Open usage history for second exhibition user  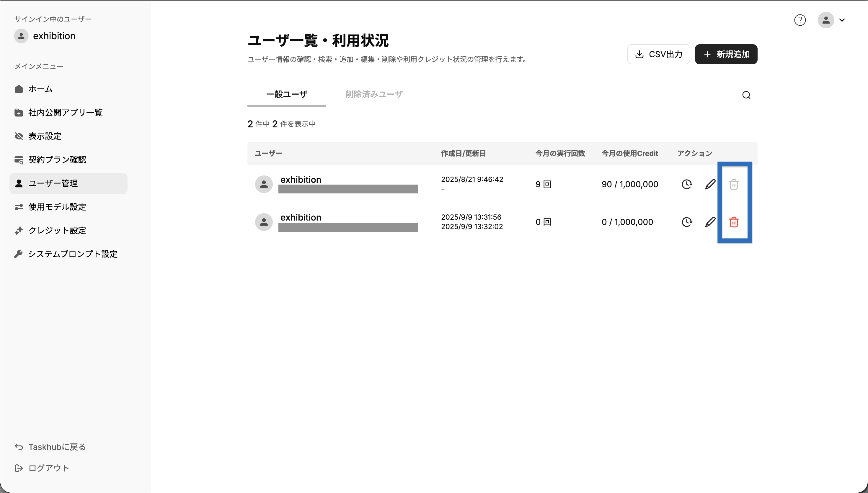687,222
